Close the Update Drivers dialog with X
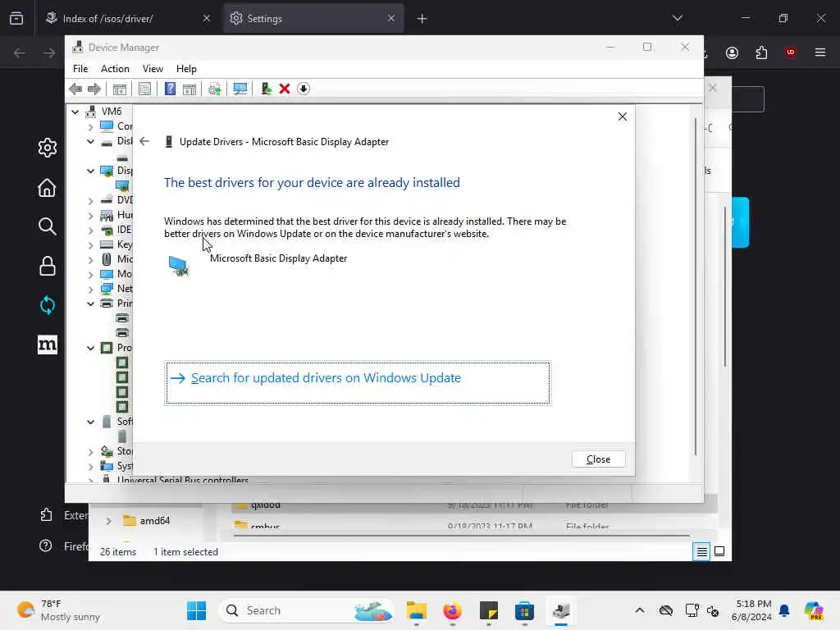Screen dimensions: 840x630 coord(622,116)
